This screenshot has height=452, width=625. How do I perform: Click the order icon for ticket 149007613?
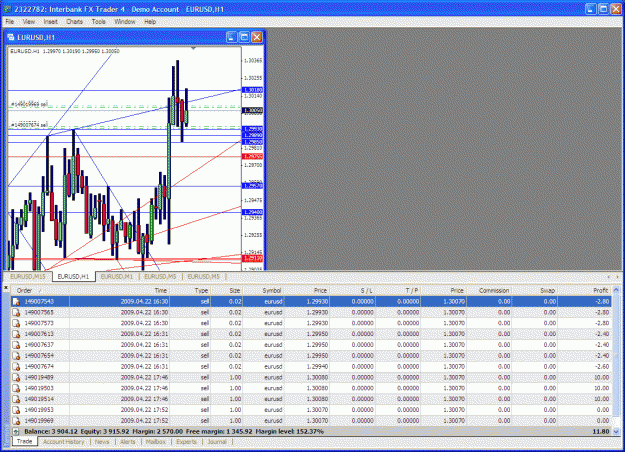coord(16,334)
